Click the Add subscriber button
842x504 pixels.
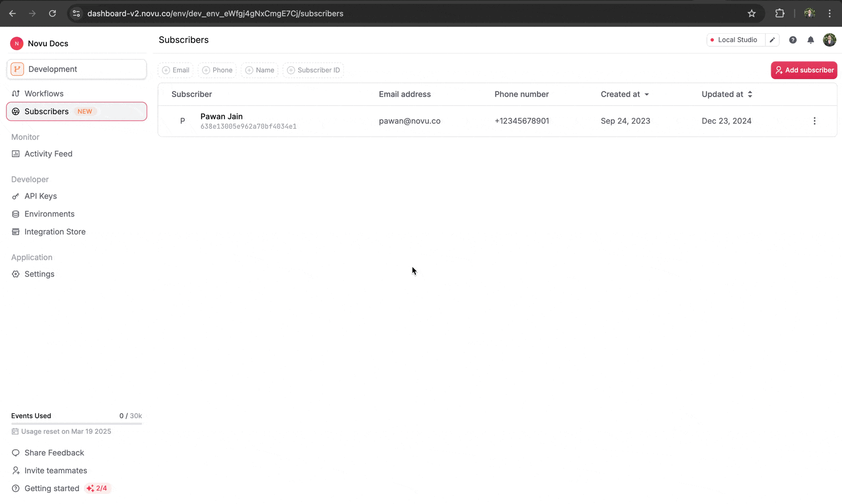click(x=804, y=70)
